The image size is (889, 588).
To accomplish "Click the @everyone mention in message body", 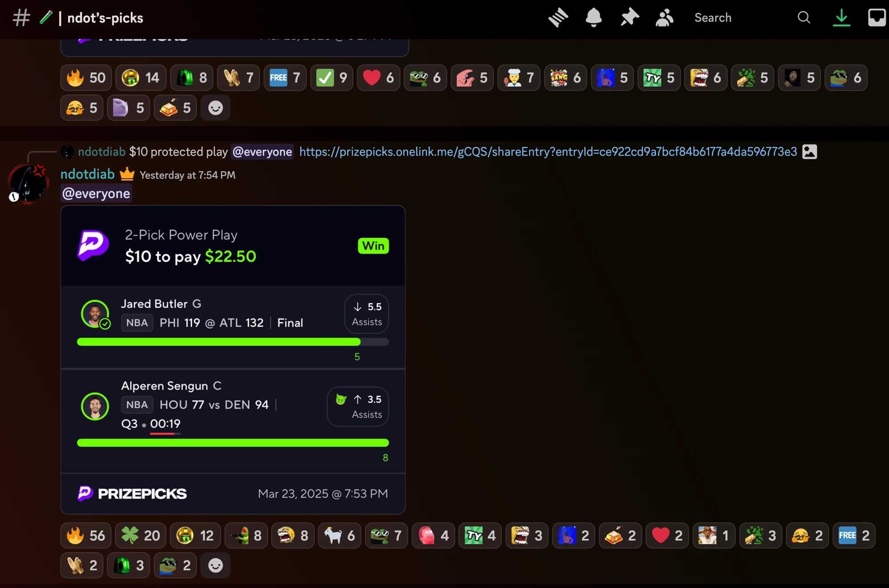I will [x=96, y=193].
